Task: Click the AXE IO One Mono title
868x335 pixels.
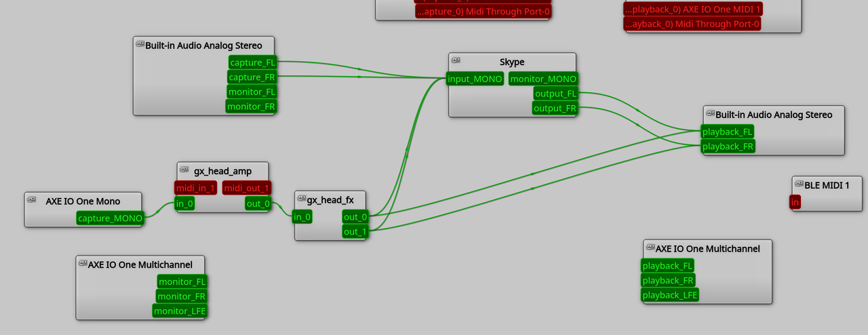Action: [x=83, y=201]
